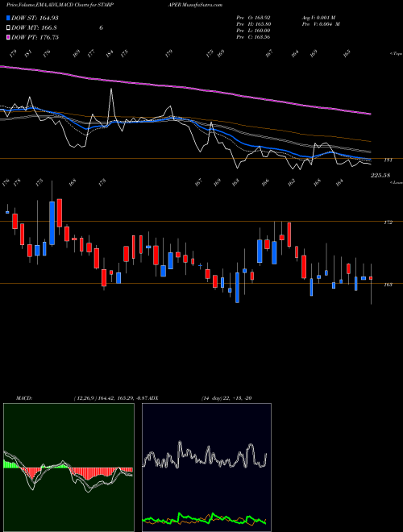Viewport: 403px width, 532px height.
Task: Click the magenta DOW PT legend swatch
Action: pos(8,37)
